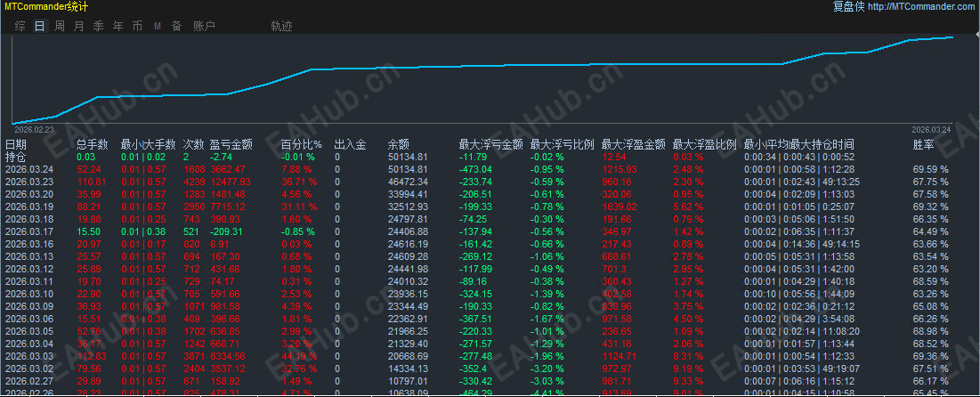The image size is (980, 397).
Task: Select the 2026.03.11 date row
Action: (x=31, y=282)
